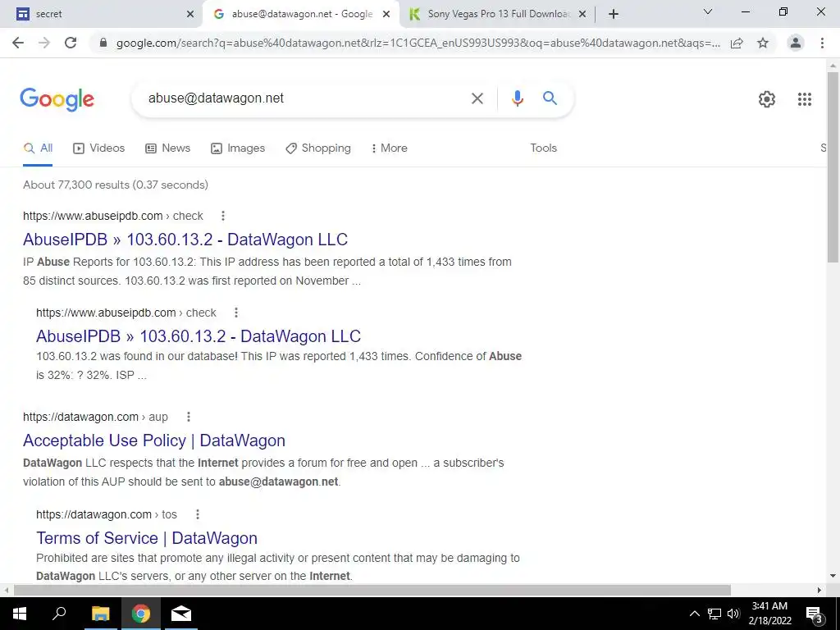Click scroll right arrow of horizontal scrollbar
Image resolution: width=840 pixels, height=630 pixels.
[x=819, y=590]
